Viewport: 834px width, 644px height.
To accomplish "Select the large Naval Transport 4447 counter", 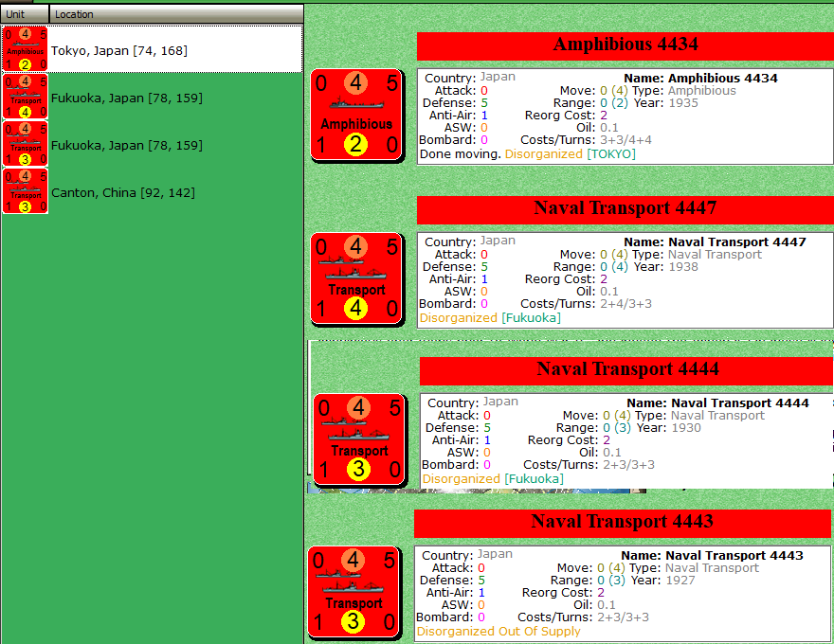I will (357, 278).
